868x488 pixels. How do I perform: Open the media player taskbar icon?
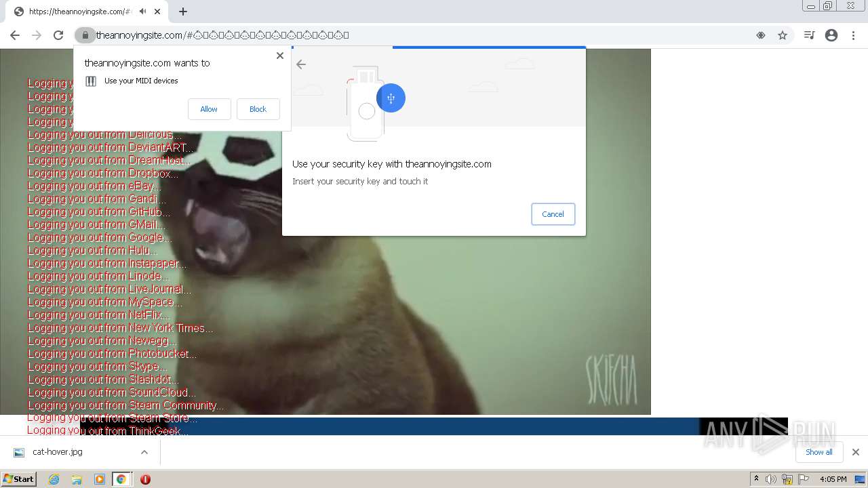coord(100,479)
